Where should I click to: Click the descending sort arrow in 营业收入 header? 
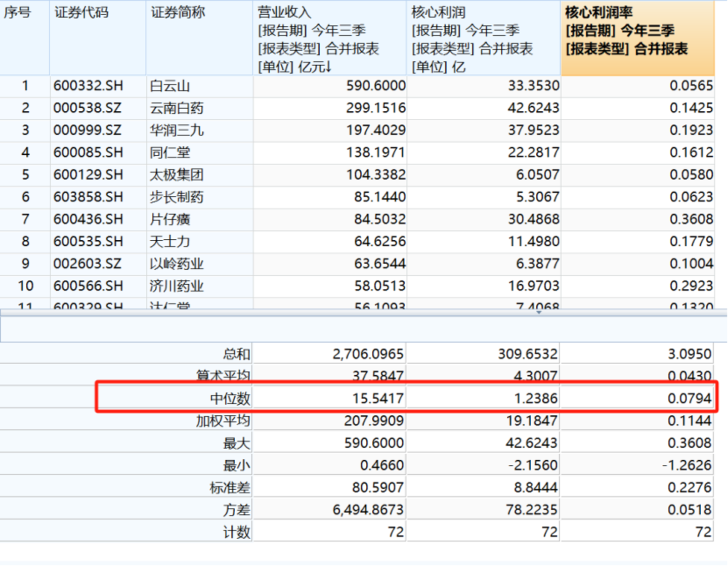click(x=328, y=67)
